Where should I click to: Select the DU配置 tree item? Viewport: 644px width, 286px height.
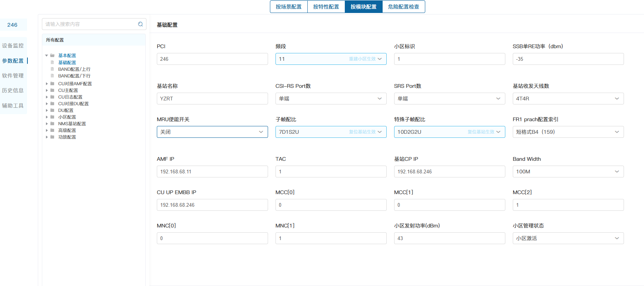tap(66, 110)
